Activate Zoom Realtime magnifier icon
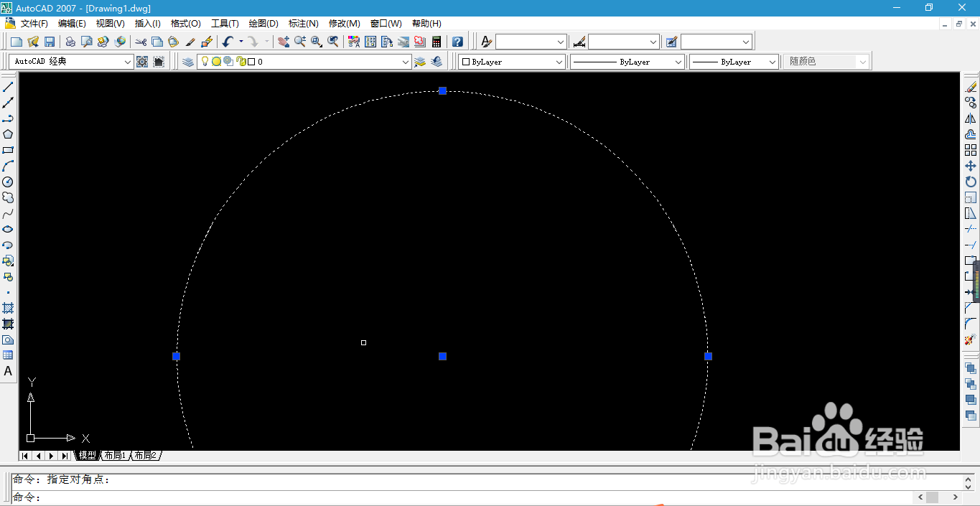Screen dimensions: 980x506 pos(300,42)
